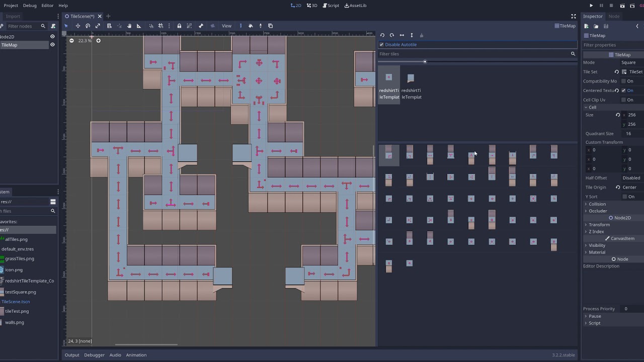644x362 pixels.
Task: Play the project
Action: click(x=591, y=6)
